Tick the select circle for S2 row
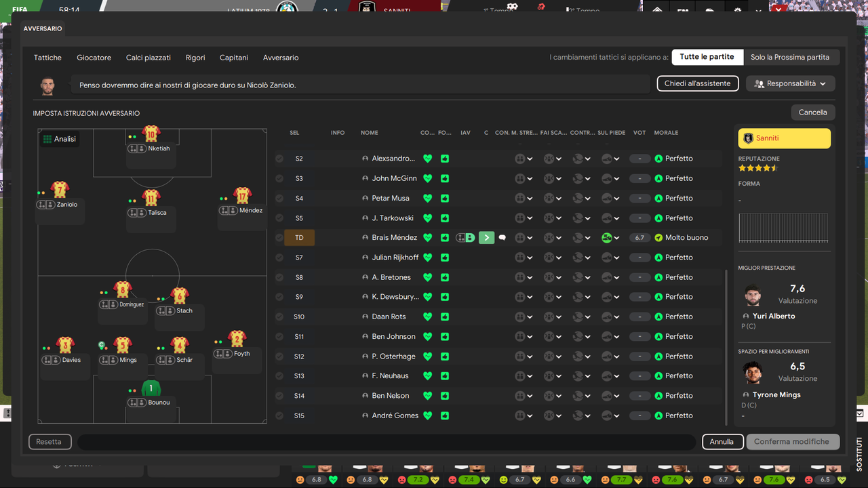The height and width of the screenshot is (488, 868). coord(279,159)
